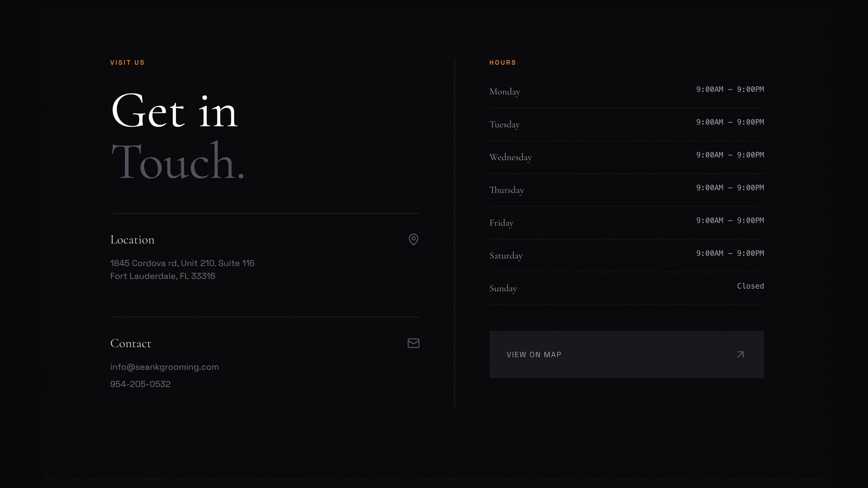Click the Fort Lauderdale, FL 33316 line
This screenshot has height=488, width=868.
pos(162,276)
